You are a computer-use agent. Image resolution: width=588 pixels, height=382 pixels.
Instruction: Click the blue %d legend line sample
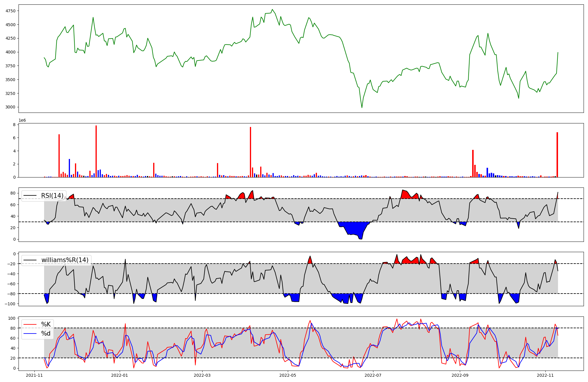pyautogui.click(x=30, y=334)
